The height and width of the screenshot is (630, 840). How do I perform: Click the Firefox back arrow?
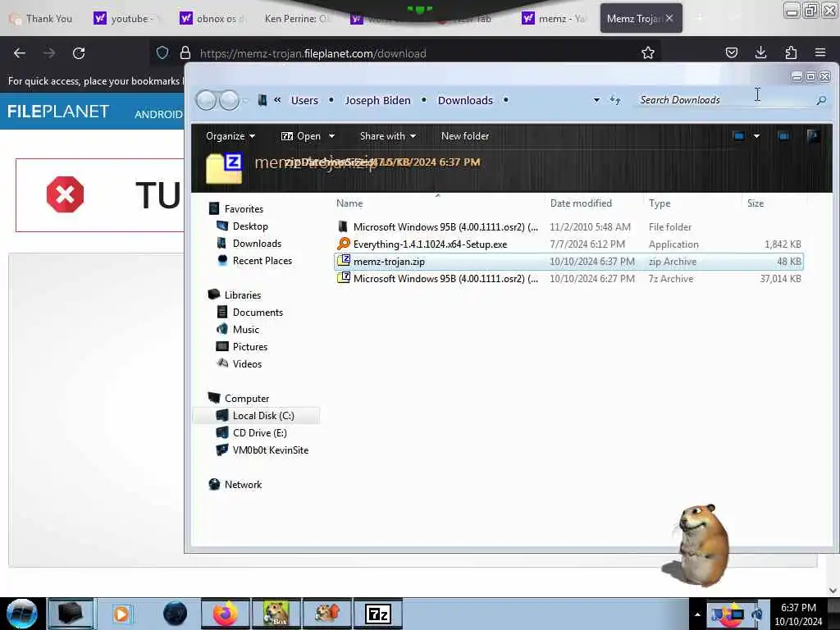click(x=20, y=53)
